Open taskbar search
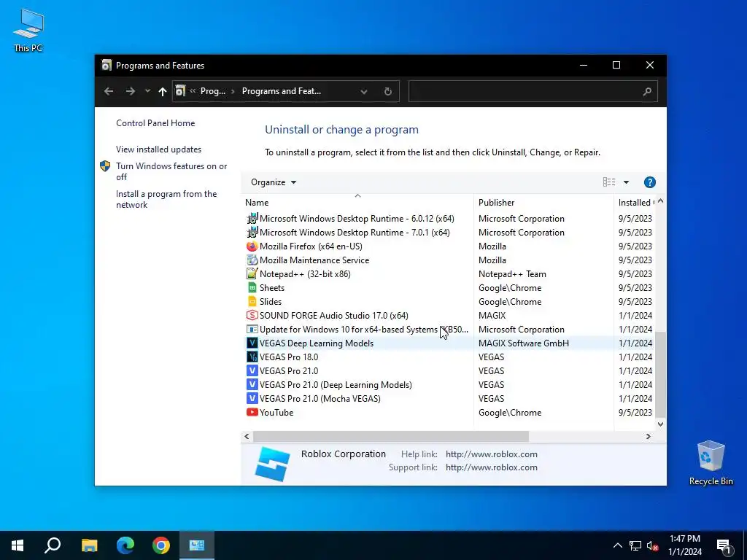This screenshot has height=560, width=747. point(53,545)
